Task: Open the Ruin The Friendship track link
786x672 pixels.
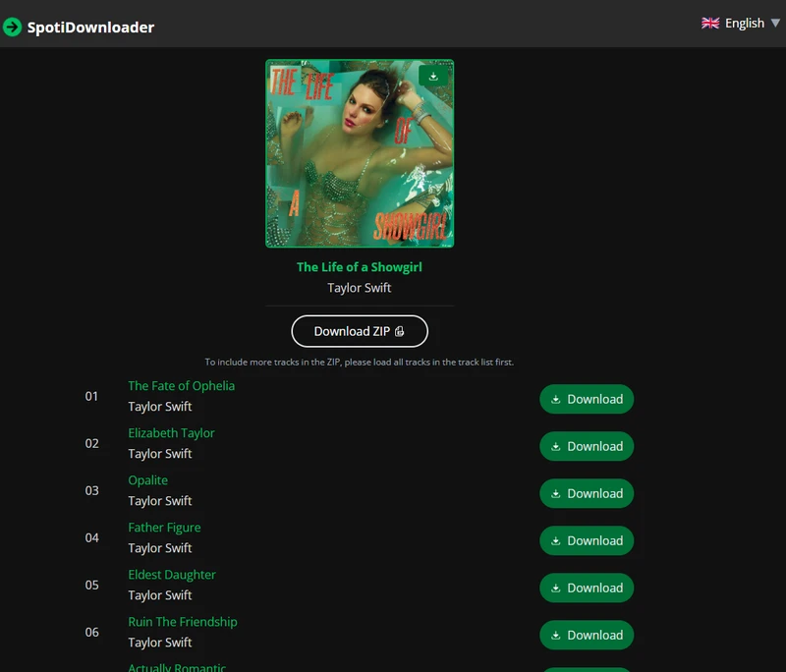Action: click(183, 622)
